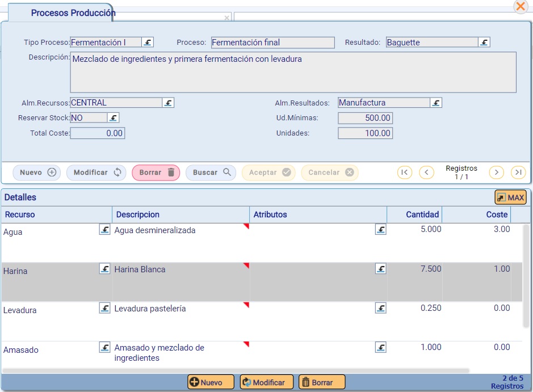Open resource lookup in the Amasado row
This screenshot has width=533, height=392.
(104, 347)
